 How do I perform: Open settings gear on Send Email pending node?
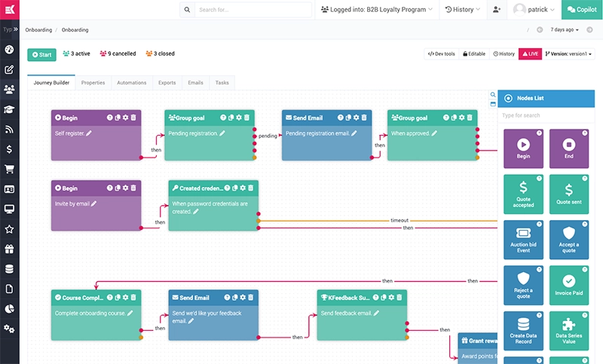point(357,118)
